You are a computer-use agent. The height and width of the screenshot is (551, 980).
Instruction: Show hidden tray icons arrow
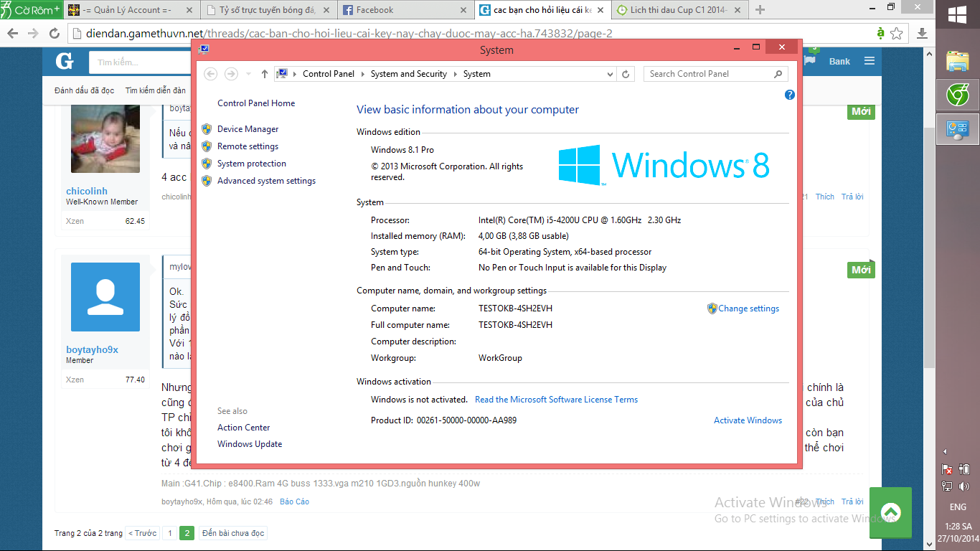pos(945,452)
